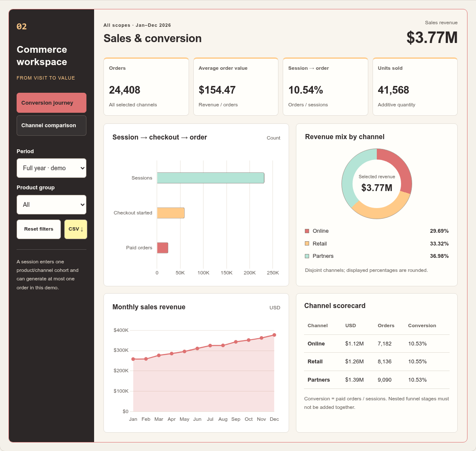Image resolution: width=476 pixels, height=451 pixels.
Task: Click the Retail legend color swatch
Action: [x=307, y=243]
